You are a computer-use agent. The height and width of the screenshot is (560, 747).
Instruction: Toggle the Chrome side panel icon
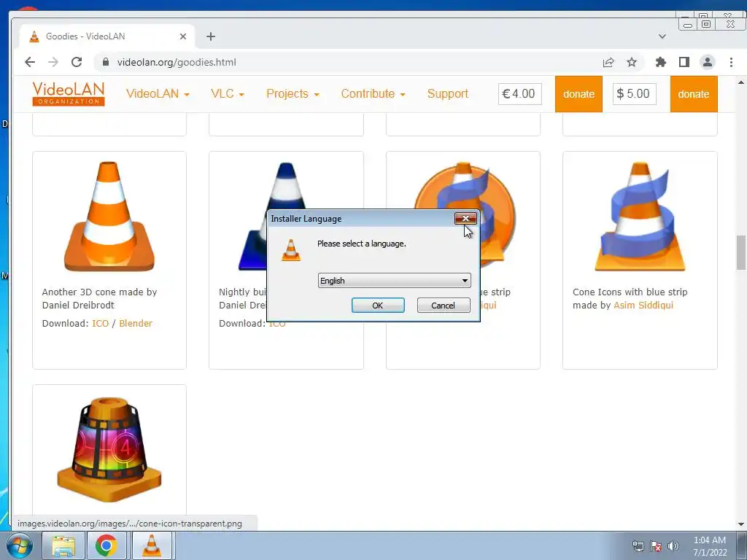(684, 62)
